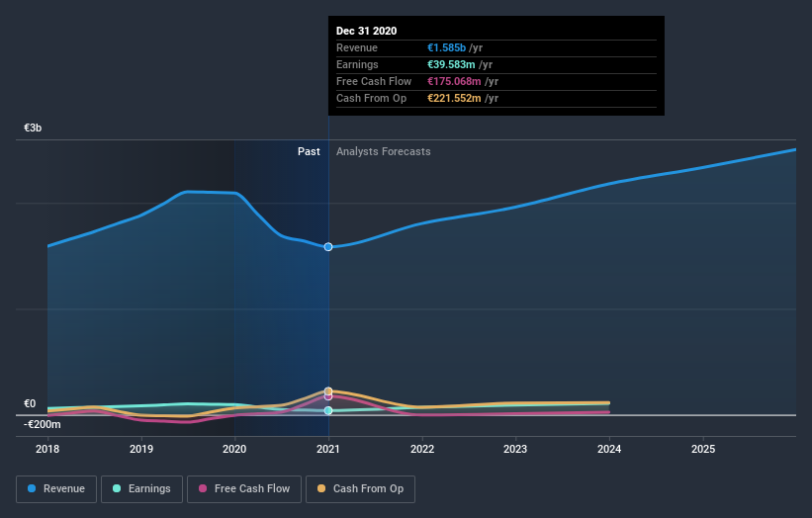
Task: Toggle the Revenue legend series
Action: pos(56,489)
